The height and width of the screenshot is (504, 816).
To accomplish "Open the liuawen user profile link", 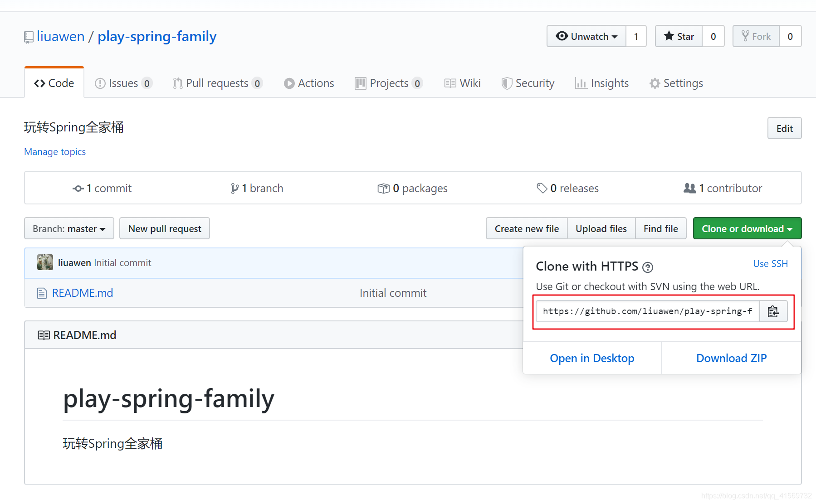I will [61, 36].
